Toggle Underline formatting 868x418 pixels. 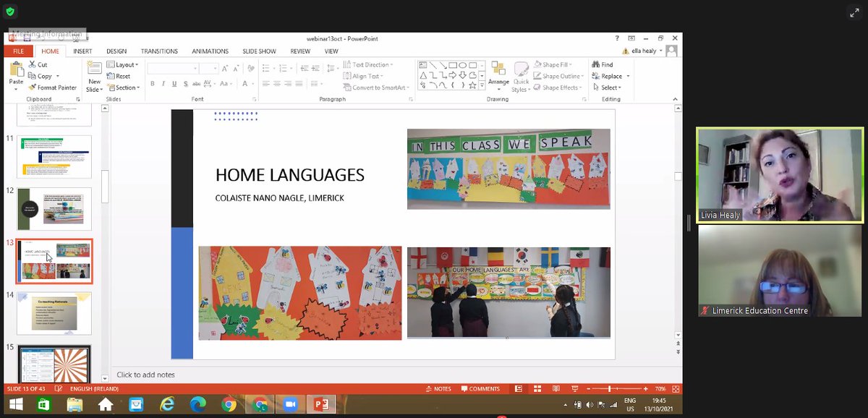pos(174,84)
